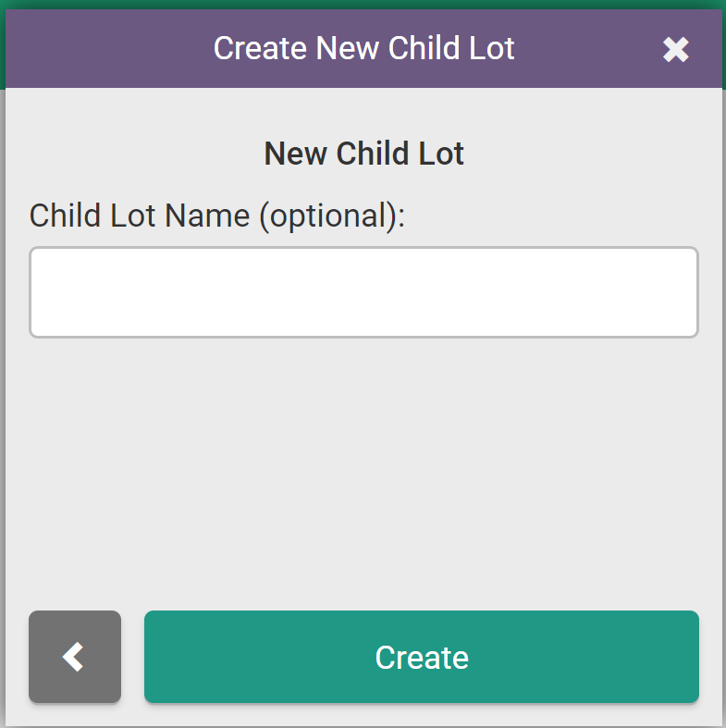Tap the gray chevron-left button
The image size is (726, 728).
tap(75, 657)
